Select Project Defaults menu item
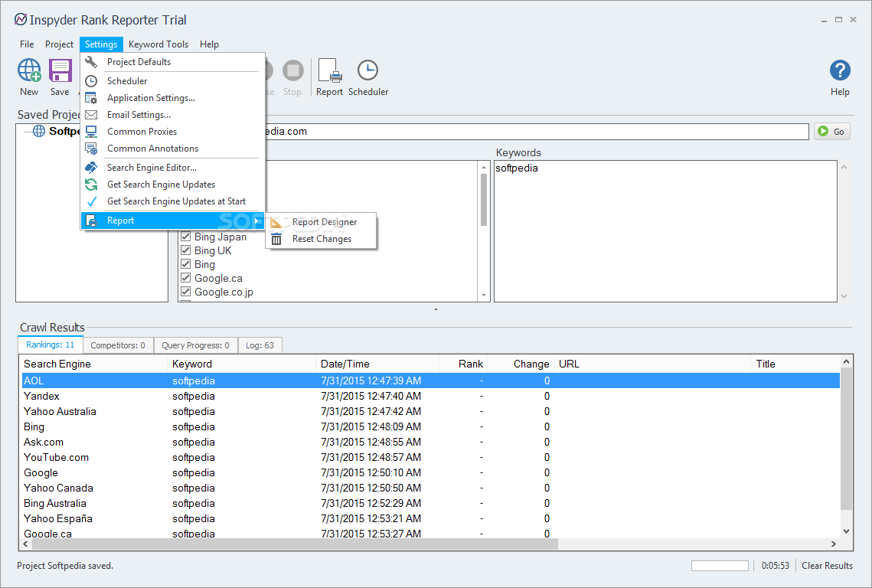The image size is (872, 588). (x=172, y=62)
